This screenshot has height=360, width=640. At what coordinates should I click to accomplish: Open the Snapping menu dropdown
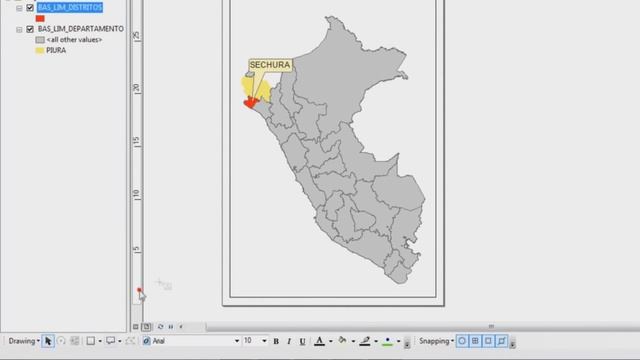(436, 341)
